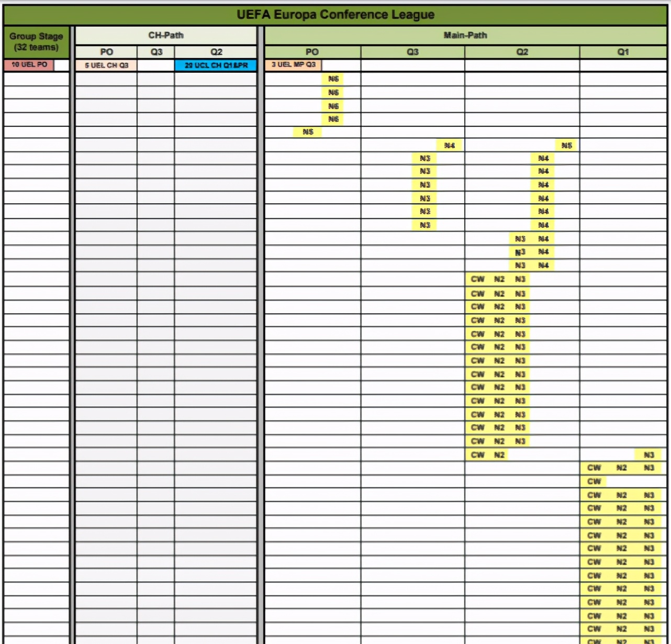Click the orange '3 UEL MP Q3' cell
671x644 pixels.
[x=293, y=65]
